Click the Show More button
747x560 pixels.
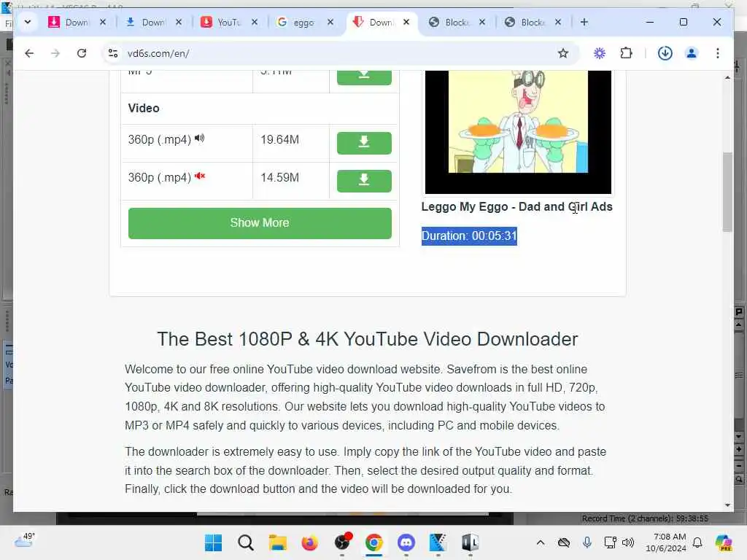tap(260, 223)
